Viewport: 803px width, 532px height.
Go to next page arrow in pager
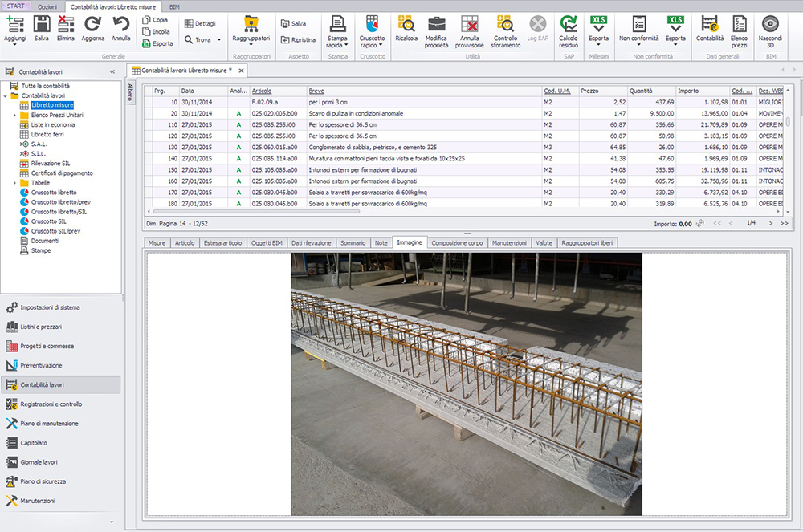click(770, 223)
